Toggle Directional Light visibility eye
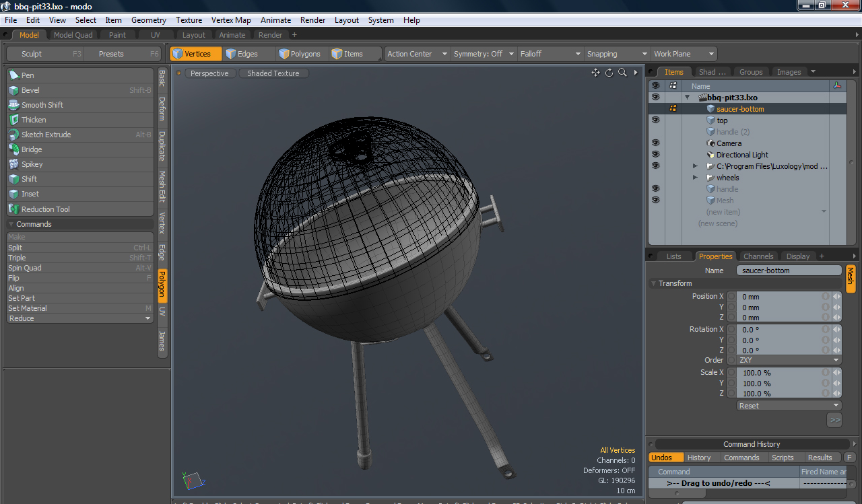Screen dimensions: 862x504 (655, 154)
